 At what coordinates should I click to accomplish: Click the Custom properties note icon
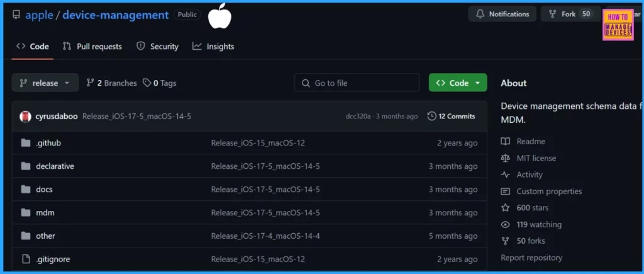(x=505, y=191)
